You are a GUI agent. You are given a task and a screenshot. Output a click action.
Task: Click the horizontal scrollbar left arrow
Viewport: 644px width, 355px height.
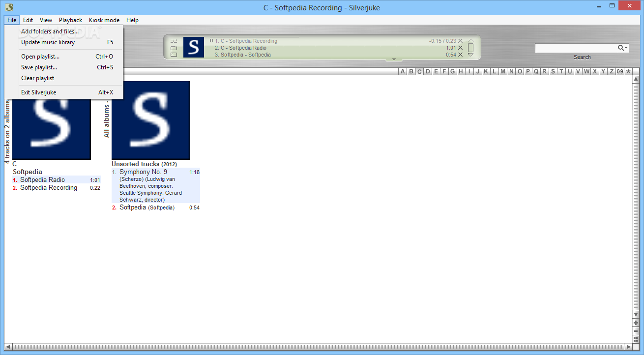(x=8, y=347)
